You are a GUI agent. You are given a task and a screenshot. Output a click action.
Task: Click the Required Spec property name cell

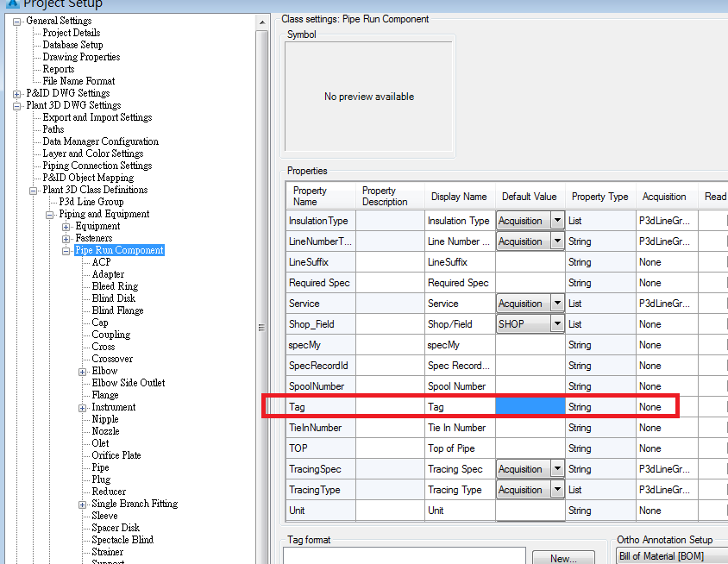pyautogui.click(x=321, y=283)
